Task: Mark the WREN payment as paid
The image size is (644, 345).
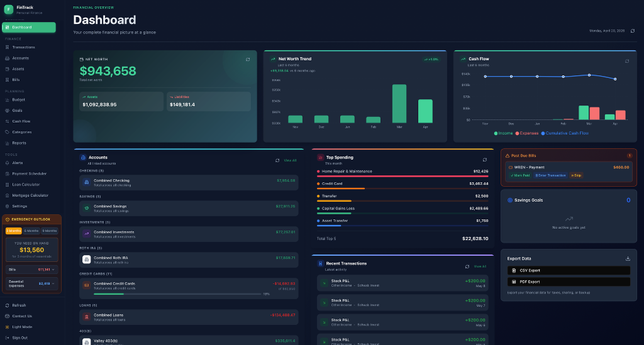Action: pyautogui.click(x=520, y=175)
